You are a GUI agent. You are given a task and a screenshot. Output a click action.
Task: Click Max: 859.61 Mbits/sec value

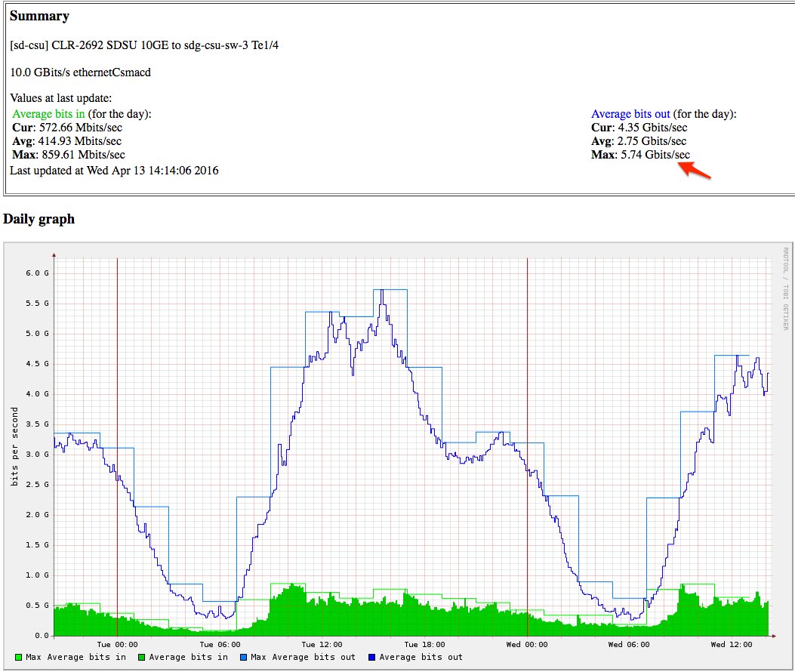[69, 155]
